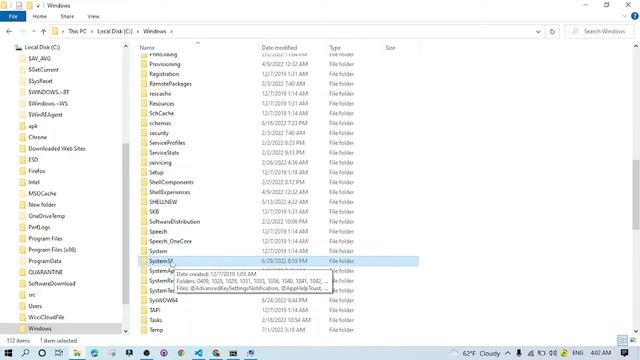This screenshot has height=360, width=640.
Task: Go back using the Back arrow
Action: (x=9, y=31)
